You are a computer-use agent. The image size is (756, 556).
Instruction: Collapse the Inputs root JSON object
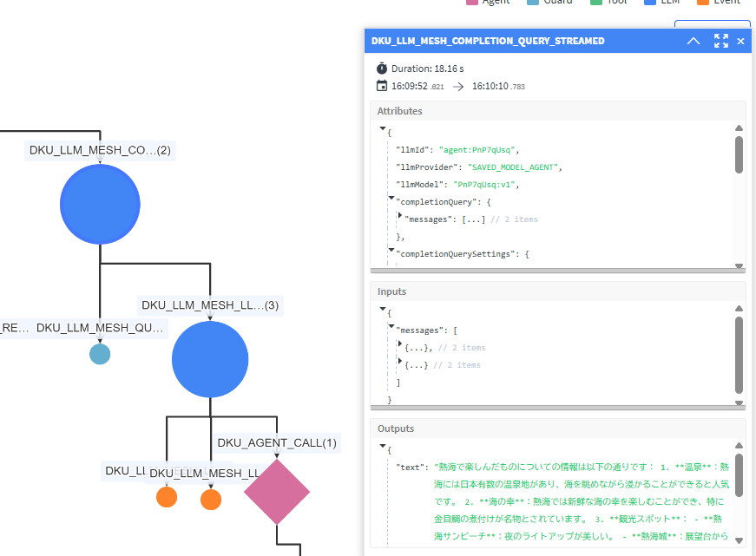(382, 309)
